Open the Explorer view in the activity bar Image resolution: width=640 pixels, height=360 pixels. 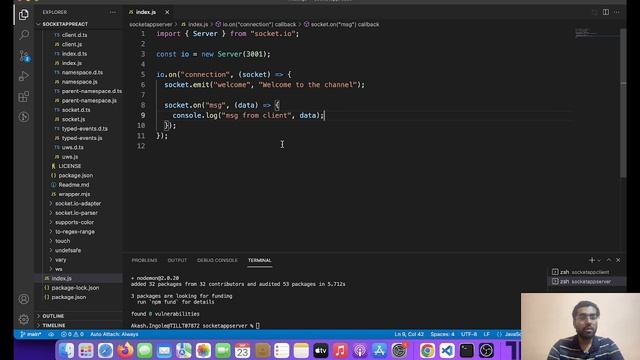24,15
